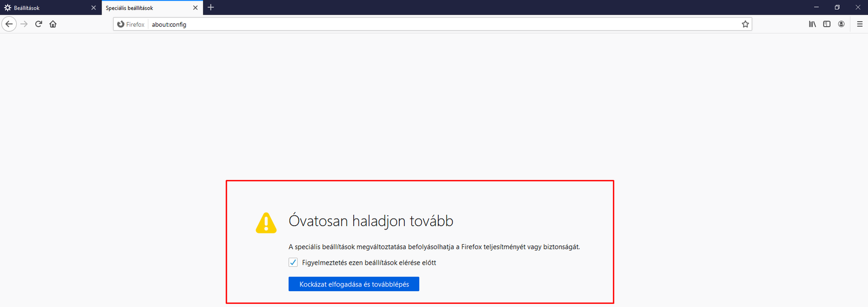The height and width of the screenshot is (307, 868).
Task: Open the Firefox Account icon
Action: tap(841, 24)
